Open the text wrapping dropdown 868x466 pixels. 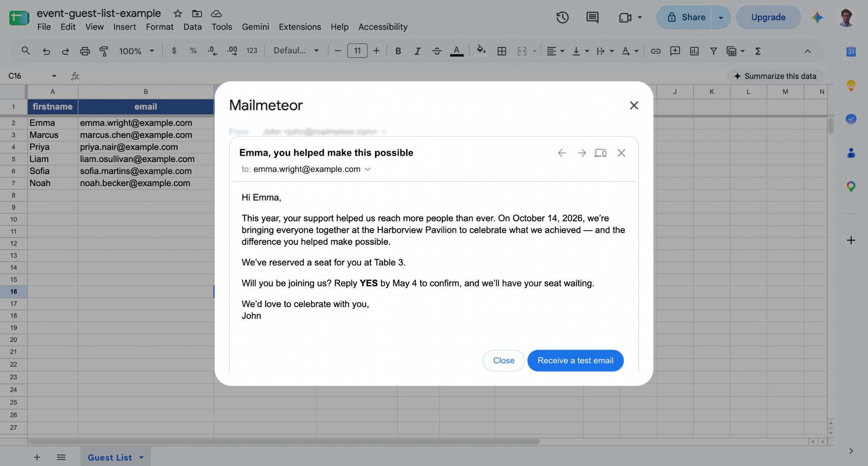605,51
